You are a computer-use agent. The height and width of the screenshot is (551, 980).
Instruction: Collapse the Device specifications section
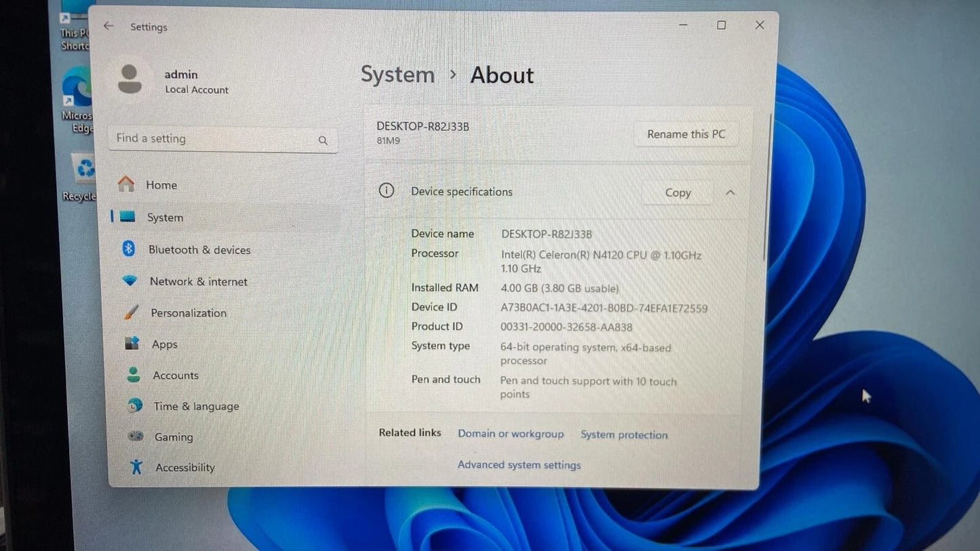coord(730,192)
